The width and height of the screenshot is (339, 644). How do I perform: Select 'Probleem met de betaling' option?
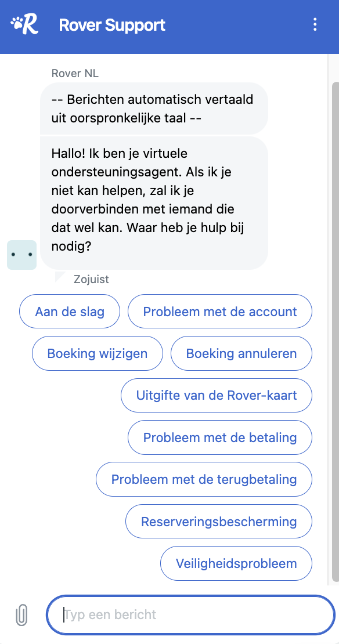(x=220, y=437)
